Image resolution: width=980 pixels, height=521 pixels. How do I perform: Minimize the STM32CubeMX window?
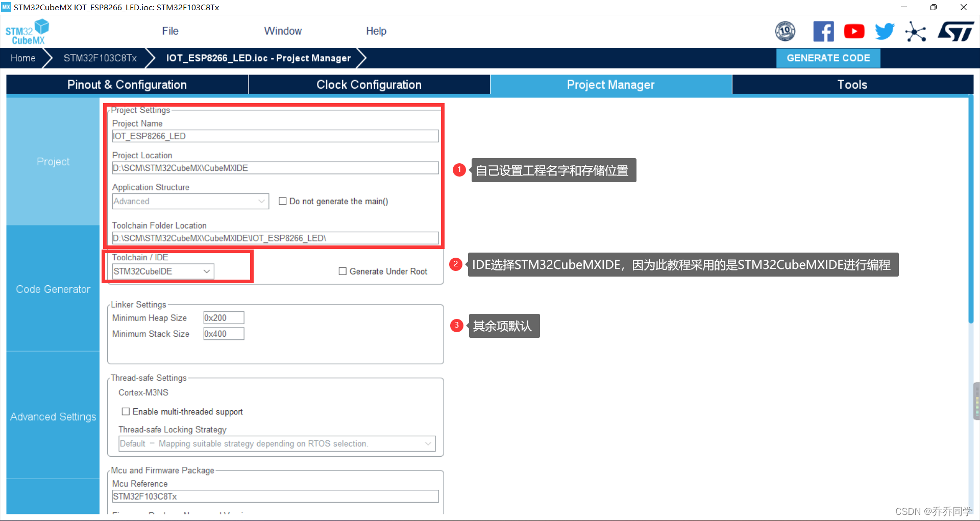pyautogui.click(x=904, y=7)
